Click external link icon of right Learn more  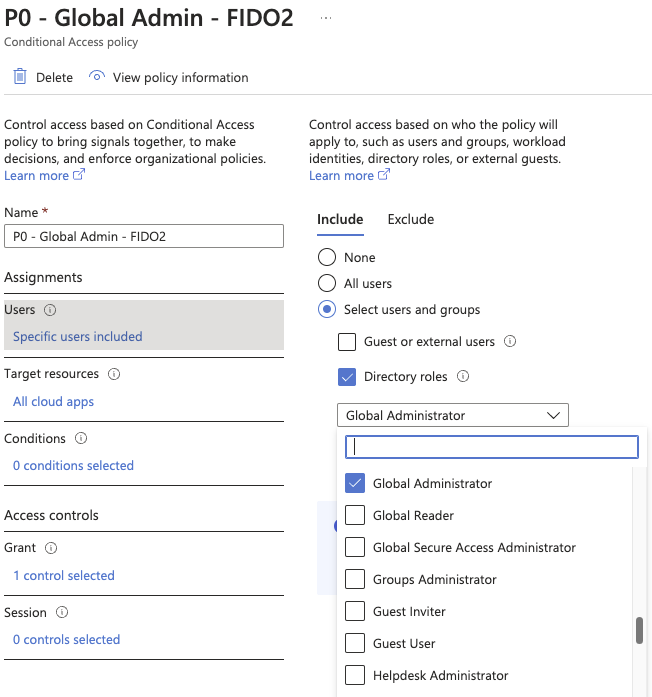point(384,174)
